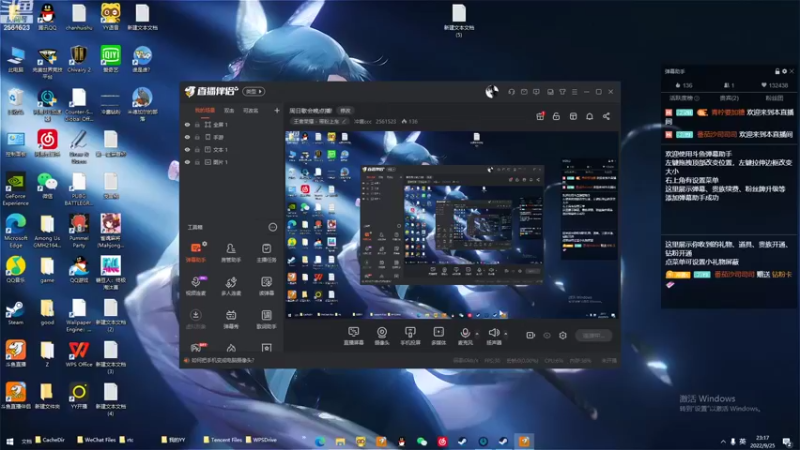Toggle the lock on the 文本1 source
The height and width of the screenshot is (450, 800).
197,149
